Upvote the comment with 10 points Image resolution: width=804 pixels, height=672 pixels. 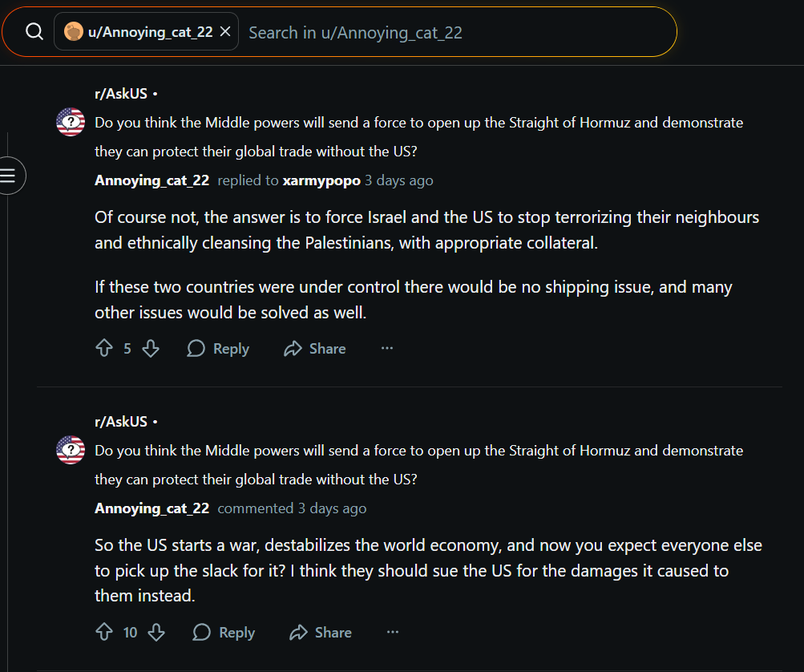104,632
